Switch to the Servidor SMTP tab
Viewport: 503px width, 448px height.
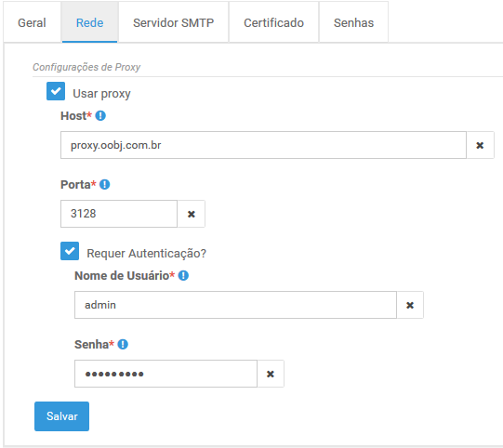point(174,22)
